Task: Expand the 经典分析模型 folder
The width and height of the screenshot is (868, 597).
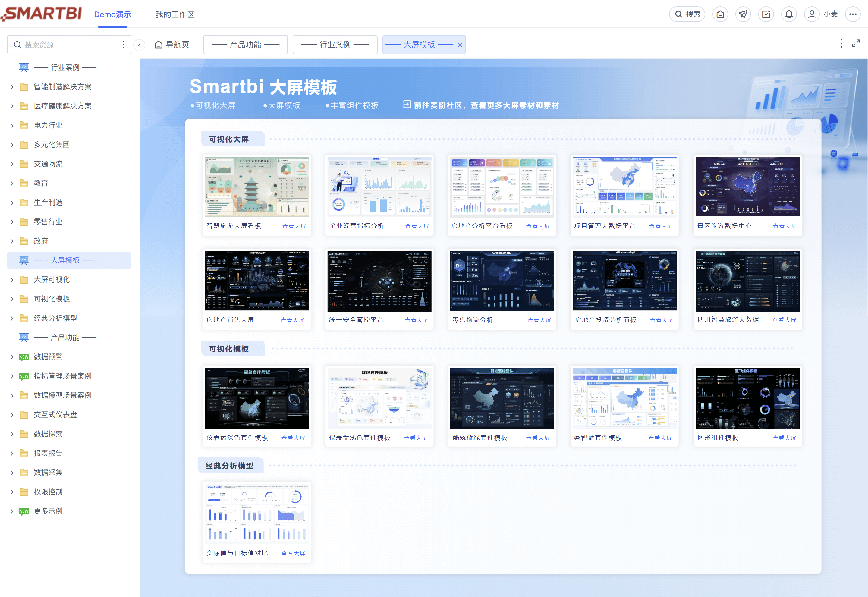Action: click(12, 318)
